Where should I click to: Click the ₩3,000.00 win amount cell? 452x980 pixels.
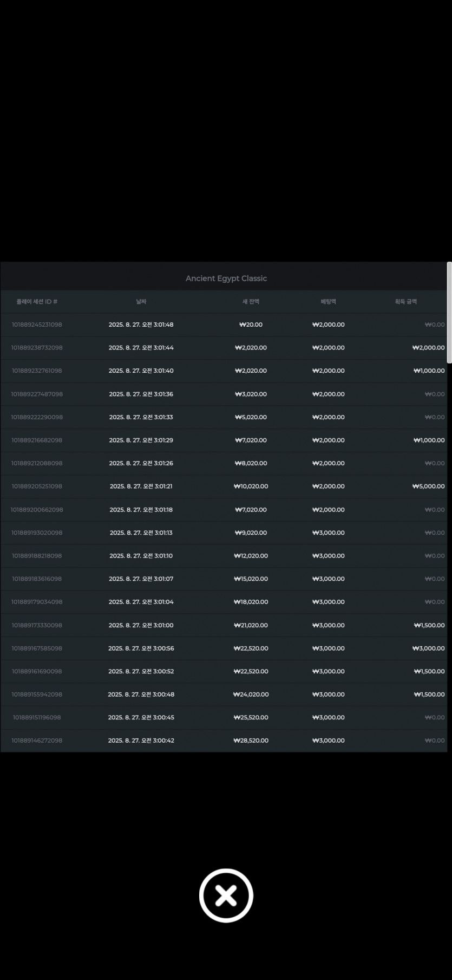pyautogui.click(x=428, y=648)
